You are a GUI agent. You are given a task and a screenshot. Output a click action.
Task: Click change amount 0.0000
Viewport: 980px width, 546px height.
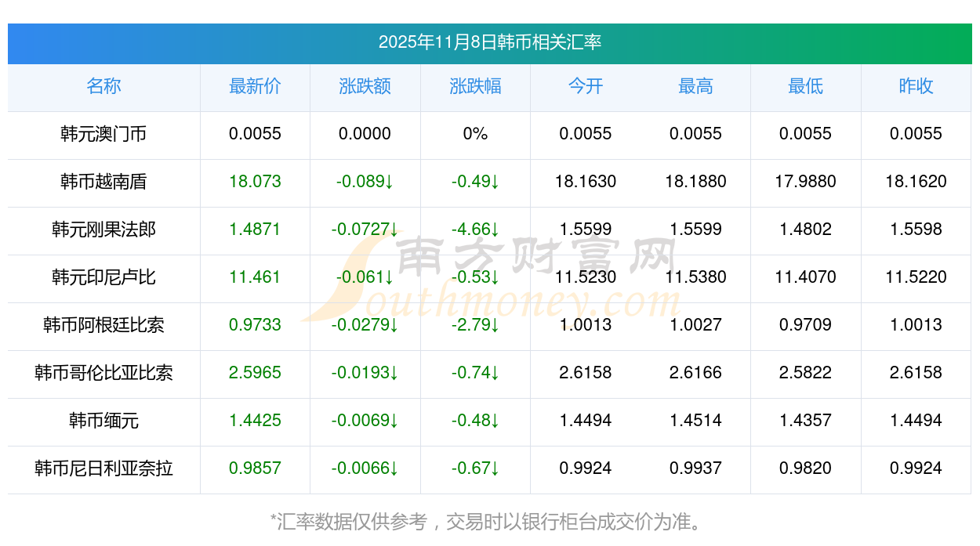pos(365,134)
